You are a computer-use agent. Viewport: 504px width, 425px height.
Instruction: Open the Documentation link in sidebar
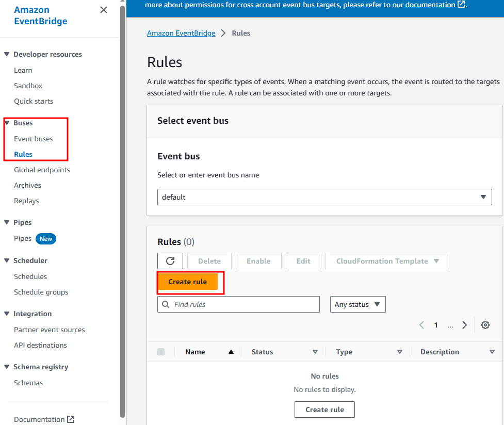point(39,419)
